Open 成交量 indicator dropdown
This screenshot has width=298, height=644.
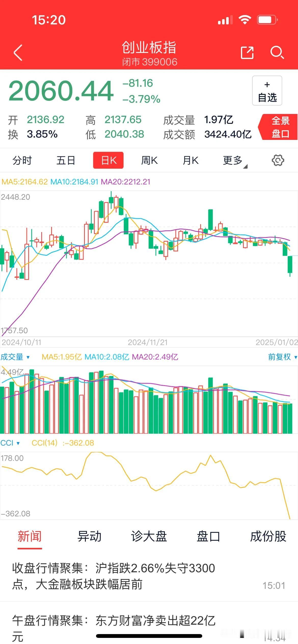(15, 357)
